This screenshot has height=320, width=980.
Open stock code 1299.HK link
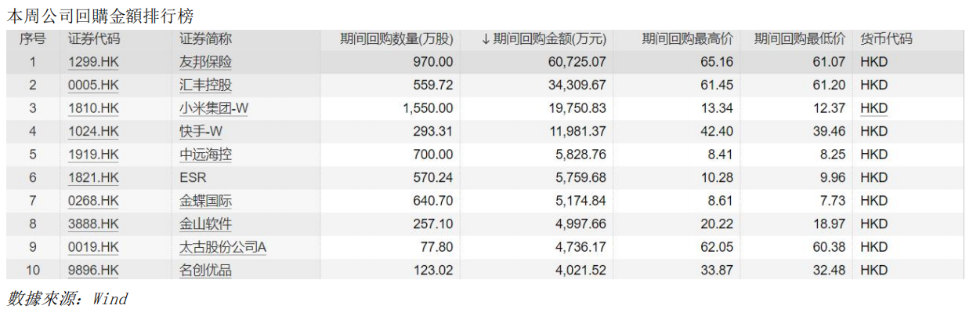point(93,62)
